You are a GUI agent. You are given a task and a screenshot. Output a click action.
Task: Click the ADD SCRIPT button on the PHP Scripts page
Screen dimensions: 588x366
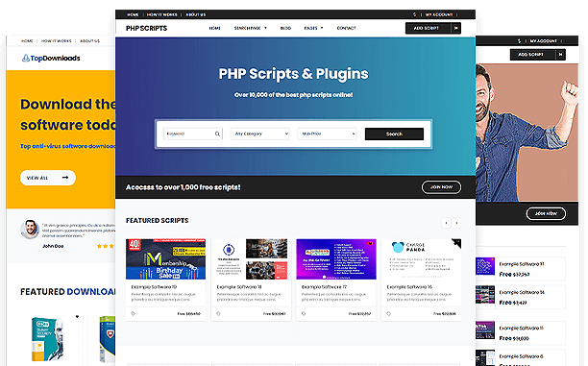tap(428, 28)
